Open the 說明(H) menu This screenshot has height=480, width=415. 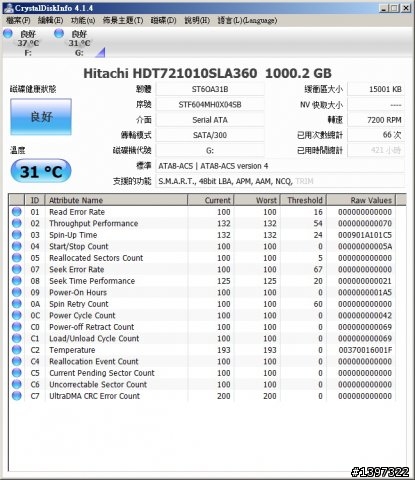coord(197,20)
